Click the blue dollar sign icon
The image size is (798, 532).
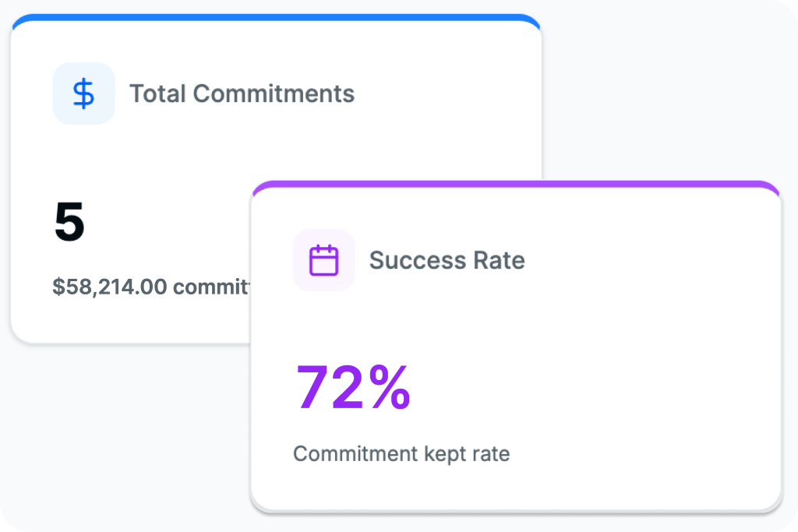click(83, 93)
